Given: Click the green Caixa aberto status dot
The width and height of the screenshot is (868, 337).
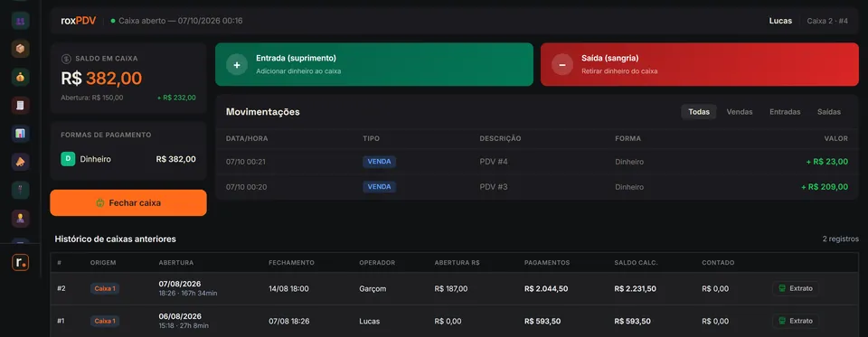Looking at the screenshot, I should click(113, 21).
